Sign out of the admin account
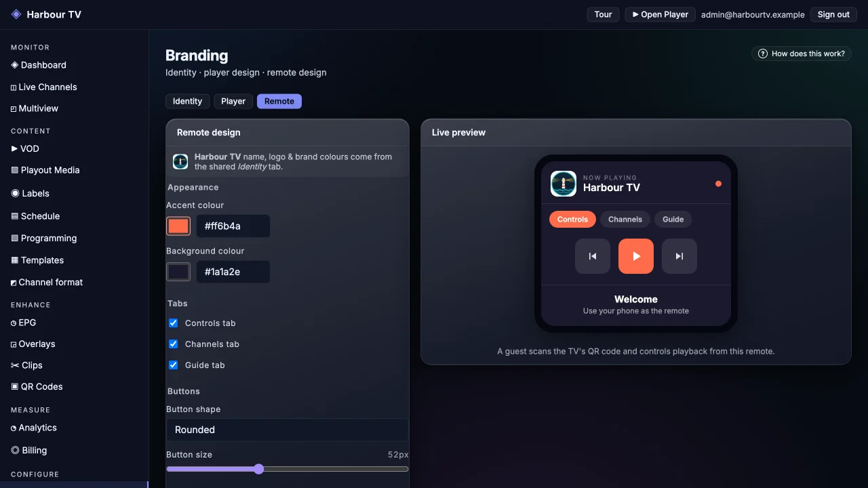The image size is (868, 488). pyautogui.click(x=833, y=14)
